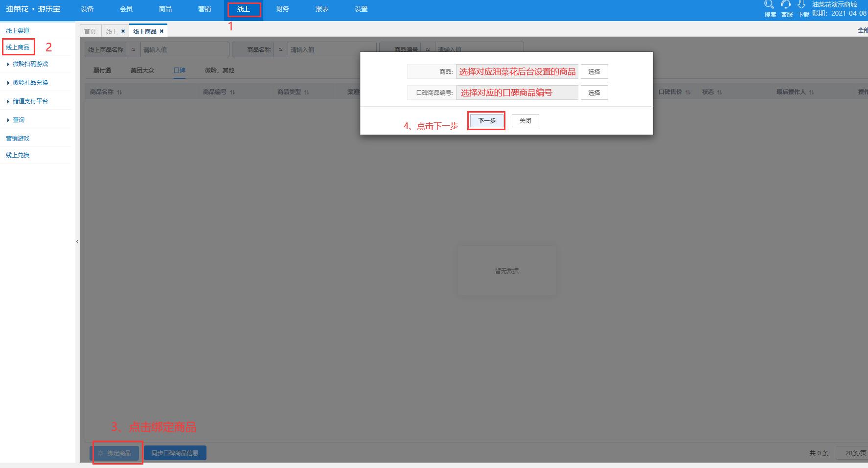Click the 同步口碑商品信息 button

tap(175, 453)
